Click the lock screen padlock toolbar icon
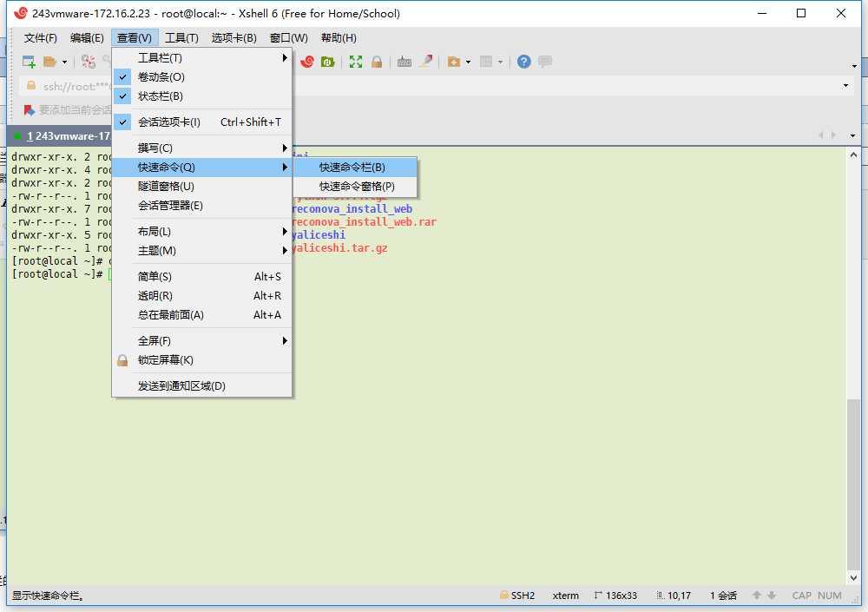Viewport: 868px width, 612px height. coord(377,62)
